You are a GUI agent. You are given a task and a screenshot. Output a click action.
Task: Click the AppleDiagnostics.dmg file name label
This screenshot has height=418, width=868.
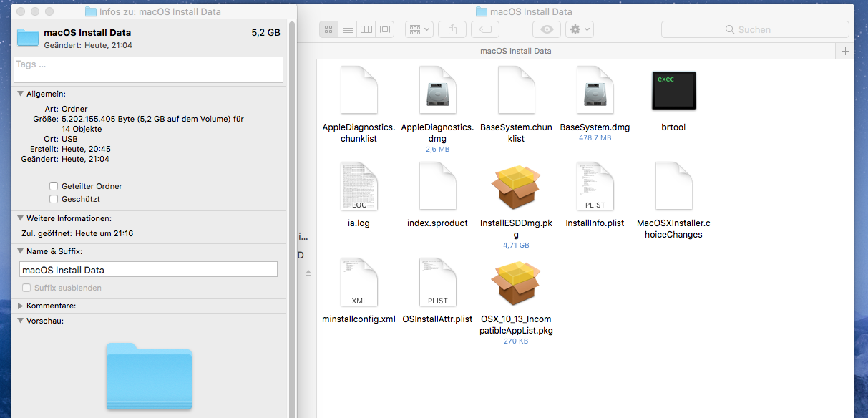[x=437, y=132]
